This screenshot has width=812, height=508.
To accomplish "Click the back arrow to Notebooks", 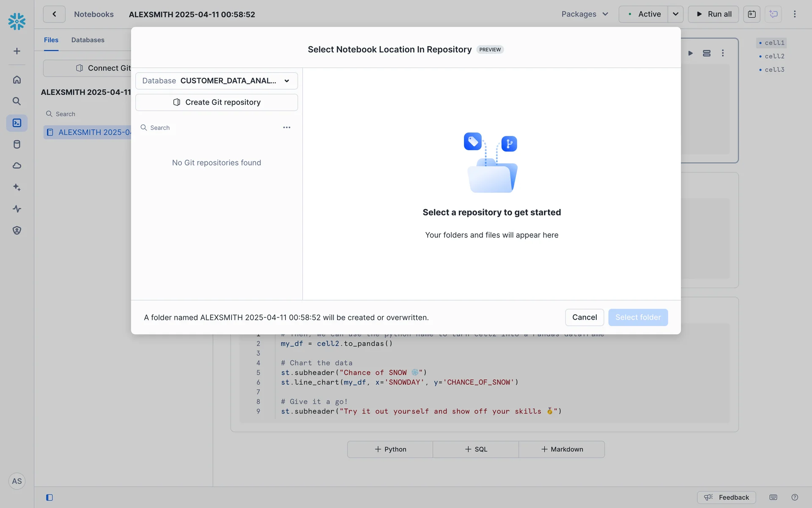I will click(x=54, y=14).
